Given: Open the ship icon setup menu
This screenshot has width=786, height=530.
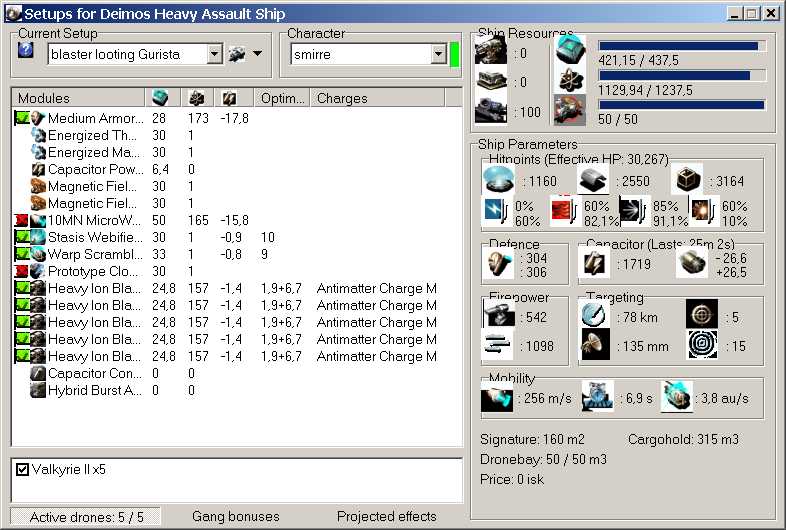Looking at the screenshot, I should pyautogui.click(x=237, y=54).
